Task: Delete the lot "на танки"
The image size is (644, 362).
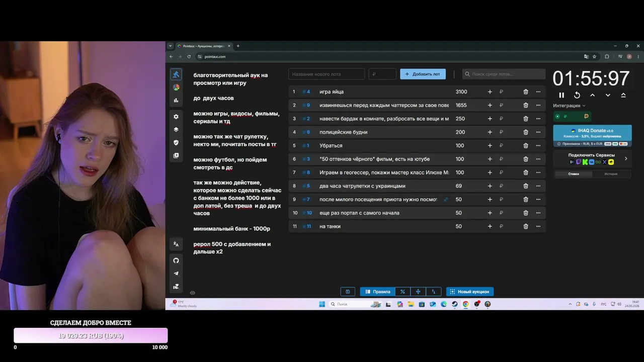Action: (x=526, y=226)
